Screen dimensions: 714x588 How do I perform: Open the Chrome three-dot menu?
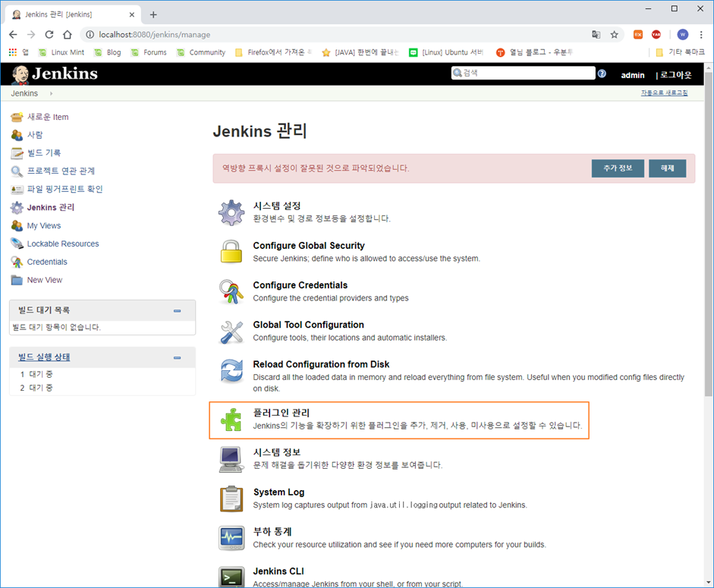pyautogui.click(x=701, y=35)
